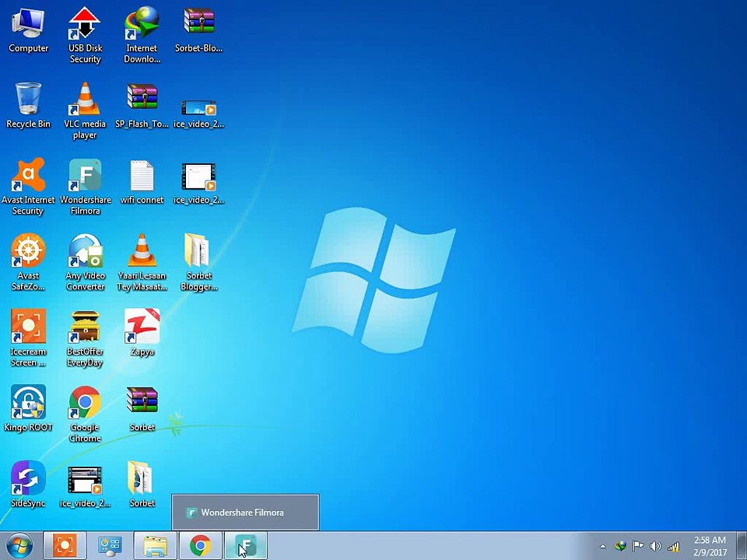Select the ice_video file beside SP_Flash_To
Screen dimensions: 747x560
(x=198, y=114)
